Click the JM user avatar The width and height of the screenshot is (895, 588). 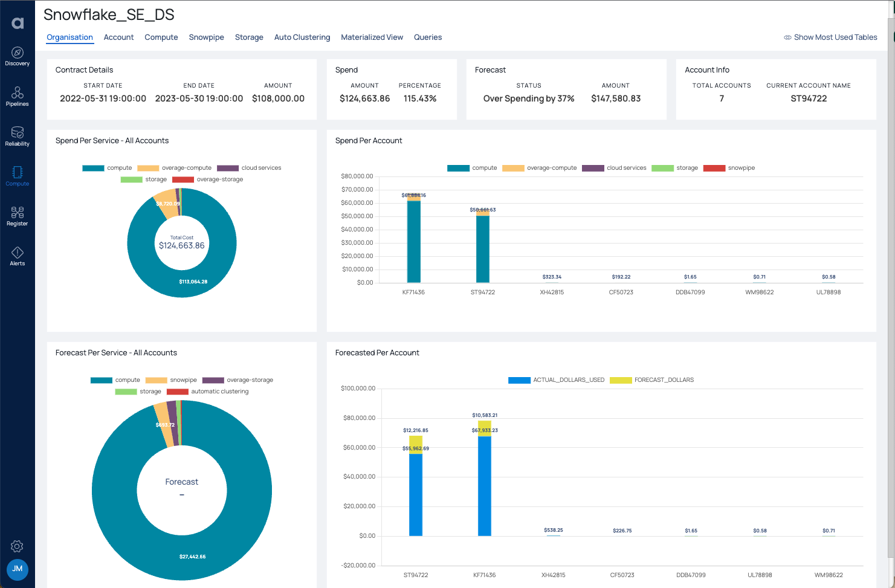coord(18,569)
